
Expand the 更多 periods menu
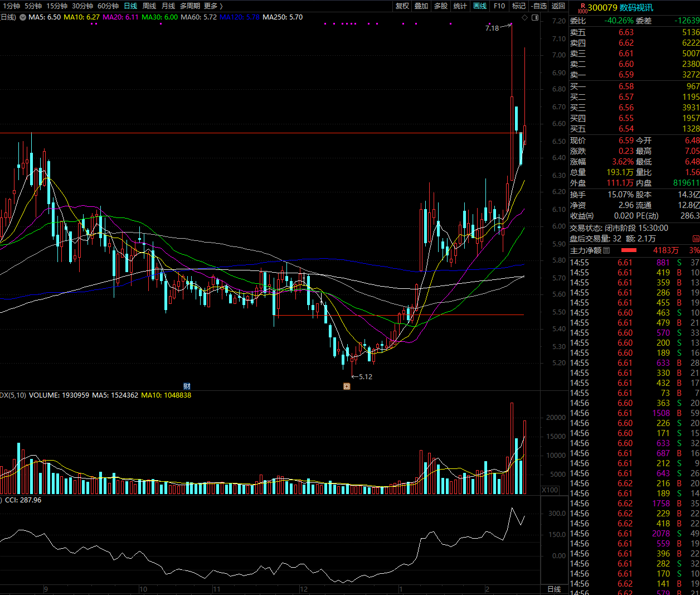pyautogui.click(x=213, y=6)
